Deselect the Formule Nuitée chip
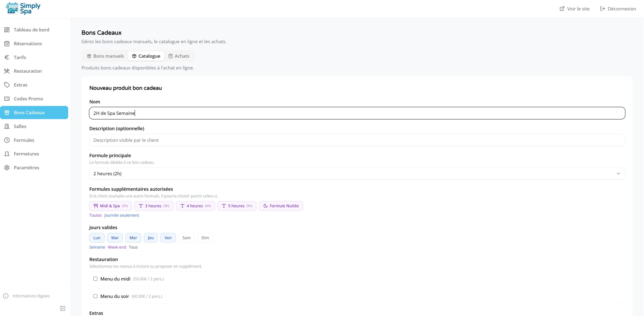644x316 pixels. click(x=281, y=206)
